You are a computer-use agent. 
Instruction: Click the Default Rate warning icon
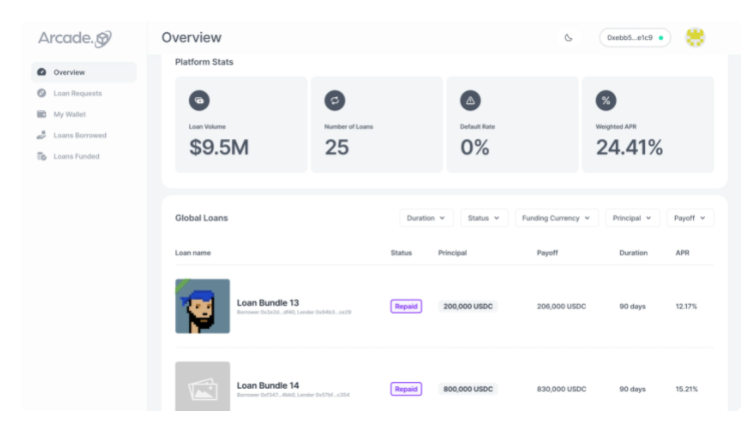pyautogui.click(x=470, y=100)
